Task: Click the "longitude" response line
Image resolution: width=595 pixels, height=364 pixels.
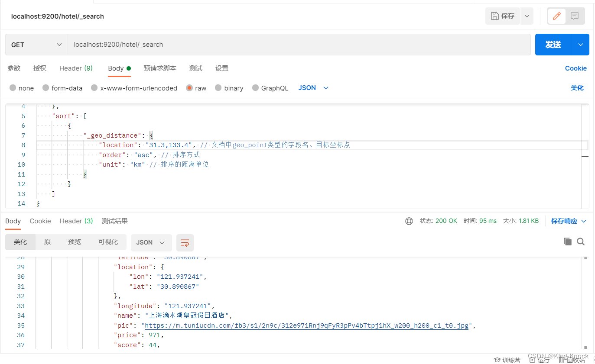Action: tap(164, 306)
